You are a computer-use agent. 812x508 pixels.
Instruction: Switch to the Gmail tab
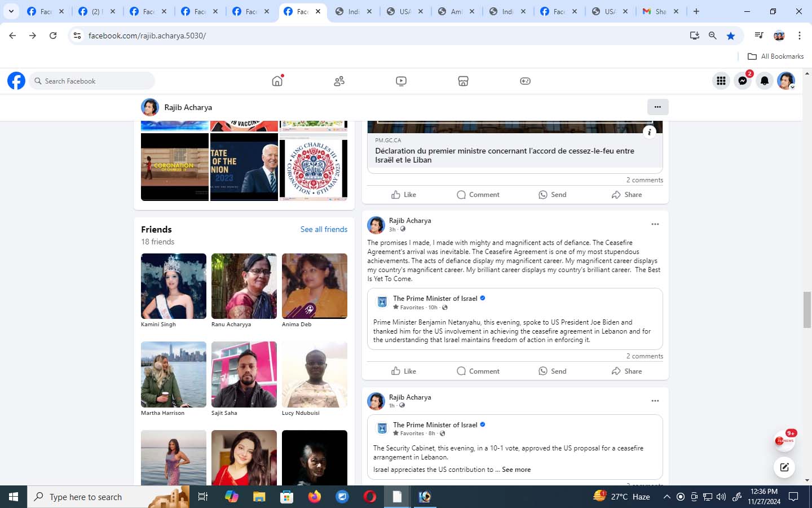pos(661,11)
